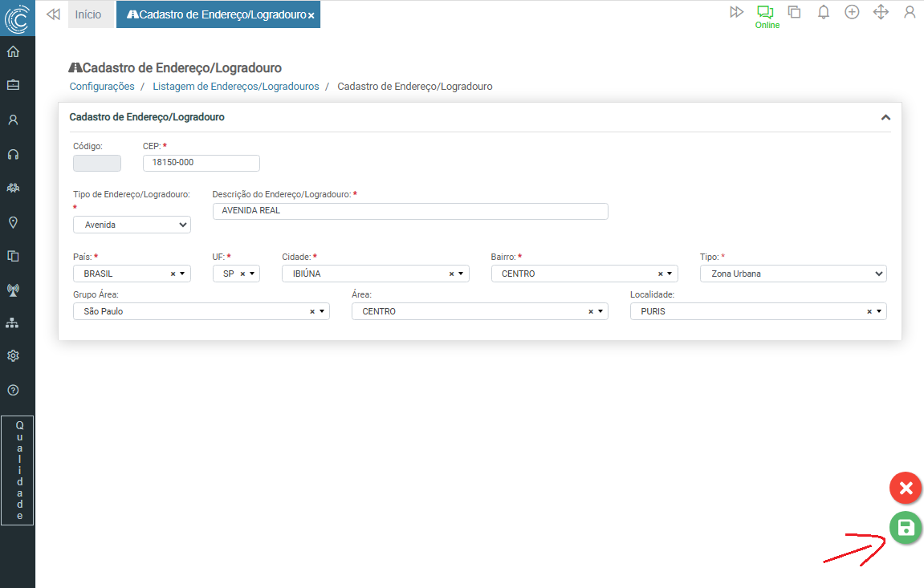Click the map pin location sidebar icon
This screenshot has width=924, height=588.
pyautogui.click(x=13, y=222)
